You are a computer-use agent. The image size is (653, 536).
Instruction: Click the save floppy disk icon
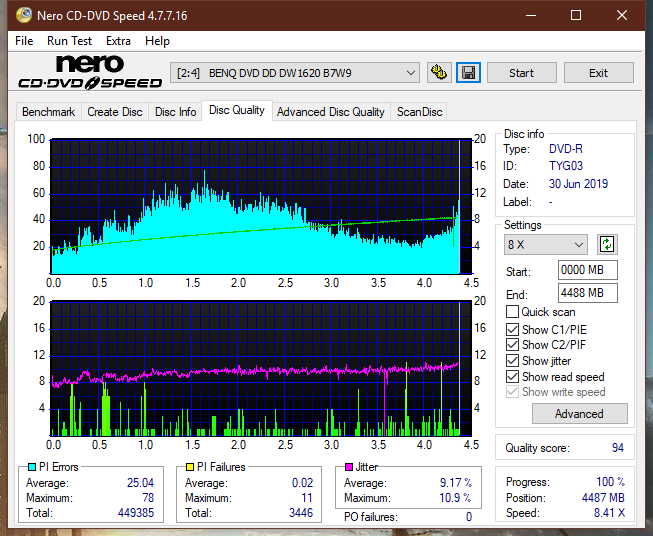click(469, 73)
